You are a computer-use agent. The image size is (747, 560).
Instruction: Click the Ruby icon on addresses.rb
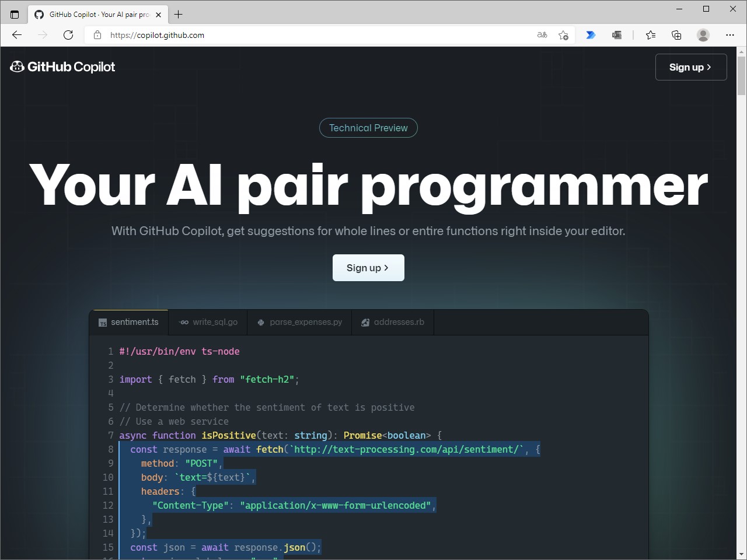point(365,322)
